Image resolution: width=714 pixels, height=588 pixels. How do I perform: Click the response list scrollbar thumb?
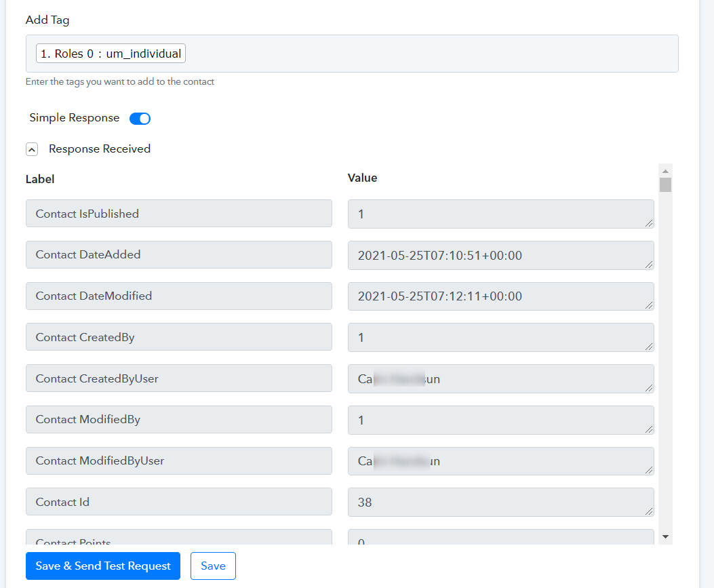(665, 185)
